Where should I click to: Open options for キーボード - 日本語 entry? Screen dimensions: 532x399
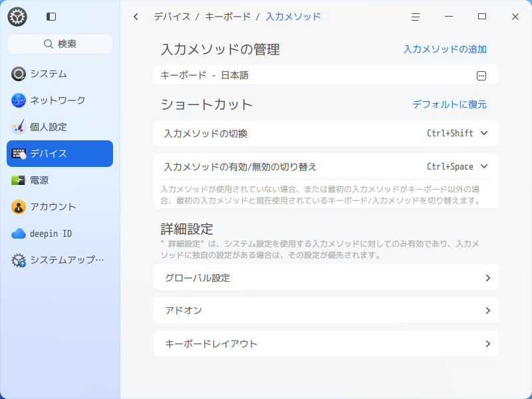tap(481, 76)
